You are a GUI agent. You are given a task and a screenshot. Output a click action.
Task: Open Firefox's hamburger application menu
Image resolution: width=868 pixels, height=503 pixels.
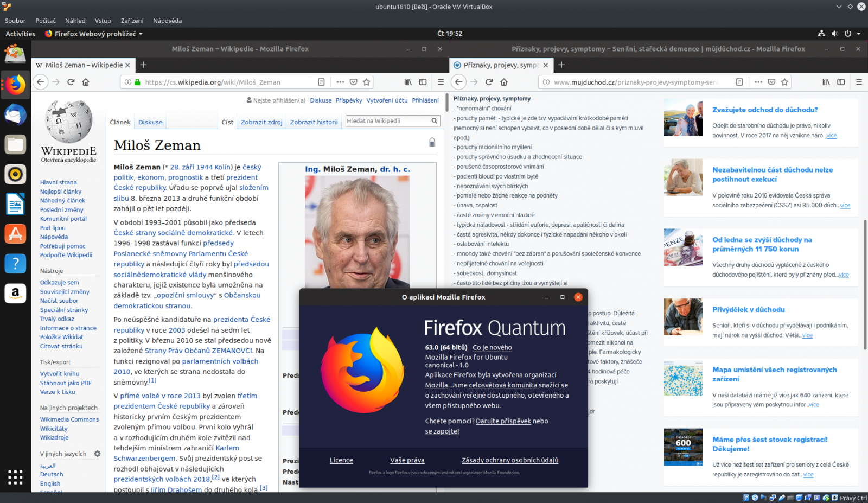click(441, 82)
